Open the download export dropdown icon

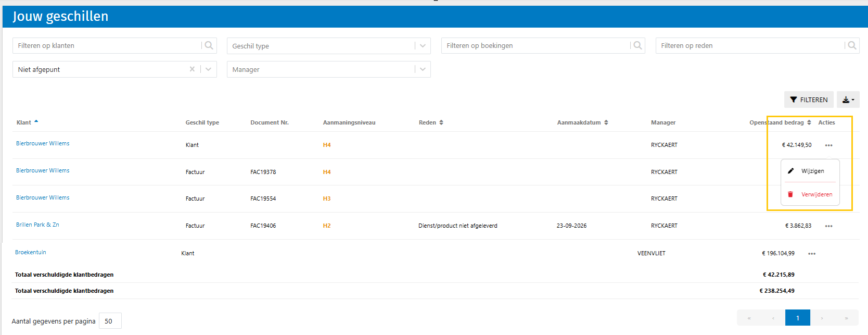848,100
